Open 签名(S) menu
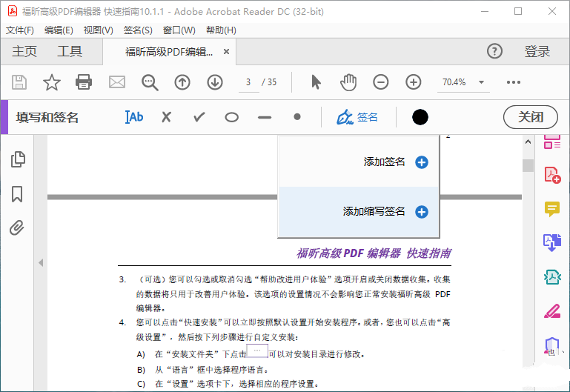The image size is (570, 392). coord(138,30)
